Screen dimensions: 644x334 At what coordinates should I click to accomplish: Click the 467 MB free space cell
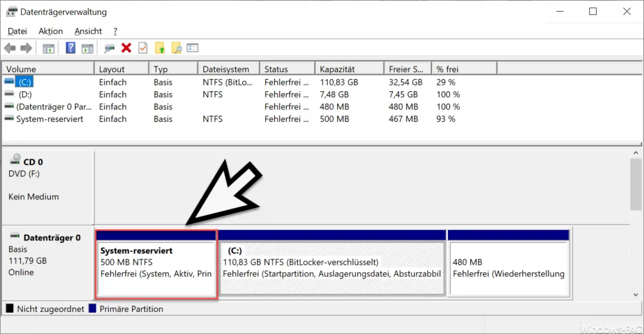[x=403, y=119]
